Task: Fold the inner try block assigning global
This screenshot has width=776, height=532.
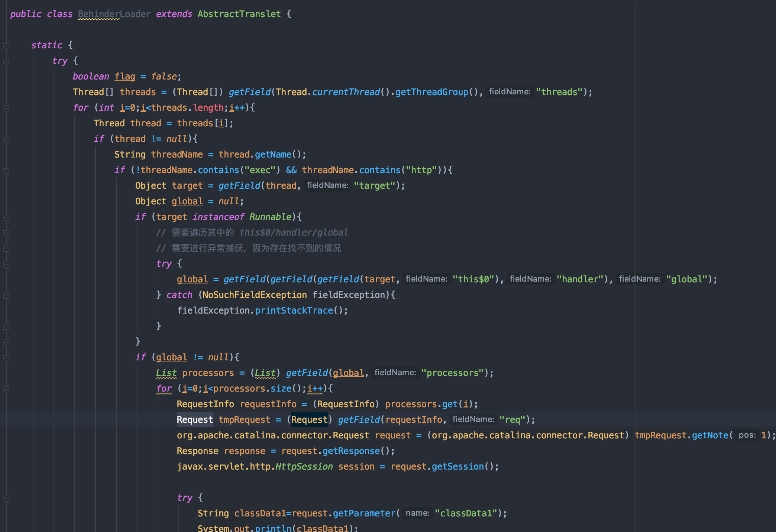Action: pyautogui.click(x=6, y=264)
